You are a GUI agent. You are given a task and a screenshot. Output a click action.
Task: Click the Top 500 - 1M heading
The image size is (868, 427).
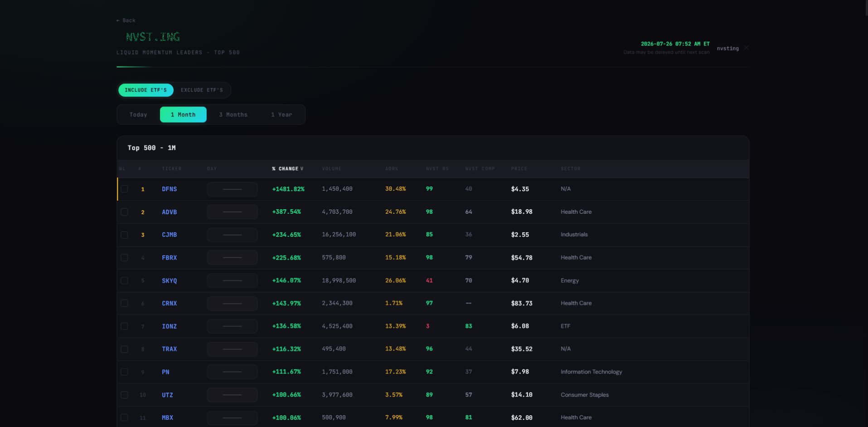(151, 148)
